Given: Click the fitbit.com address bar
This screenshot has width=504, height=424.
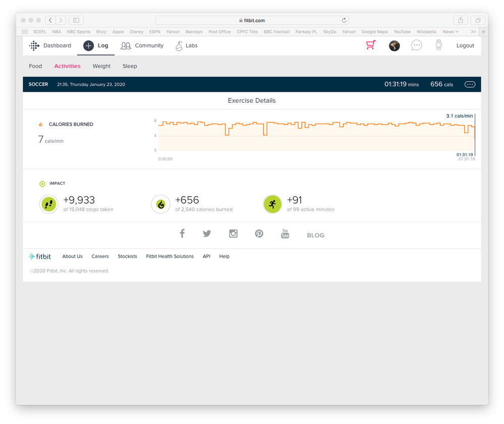Looking at the screenshot, I should (x=252, y=20).
